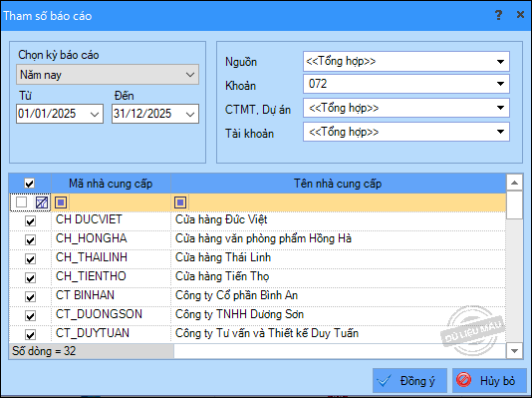The height and width of the screenshot is (398, 532).
Task: Uncheck the CH_THAILINH supplier checkbox
Action: (x=30, y=259)
